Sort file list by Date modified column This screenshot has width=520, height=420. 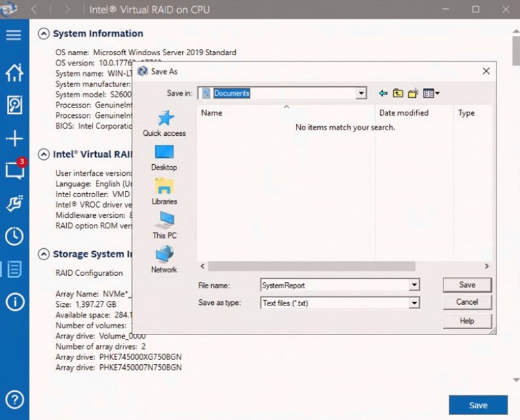[x=414, y=113]
